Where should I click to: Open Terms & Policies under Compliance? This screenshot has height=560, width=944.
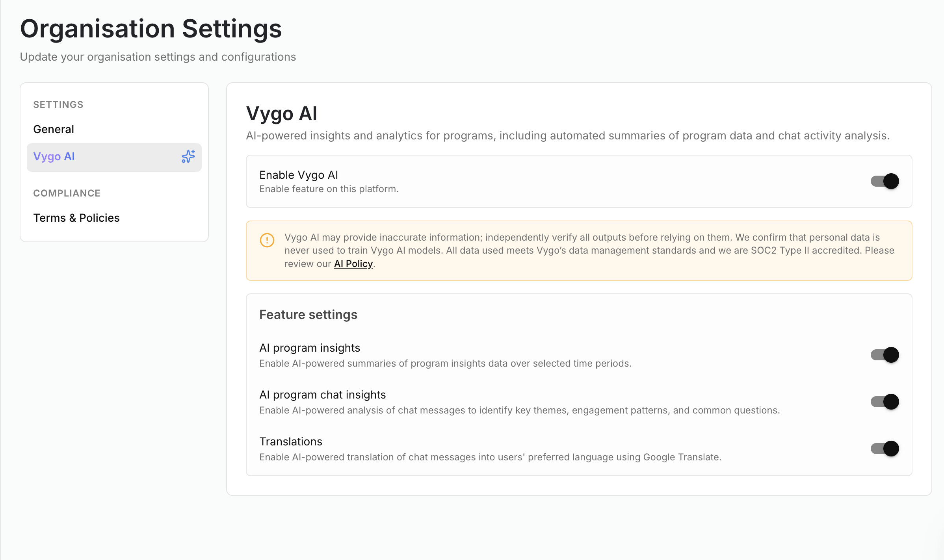76,218
